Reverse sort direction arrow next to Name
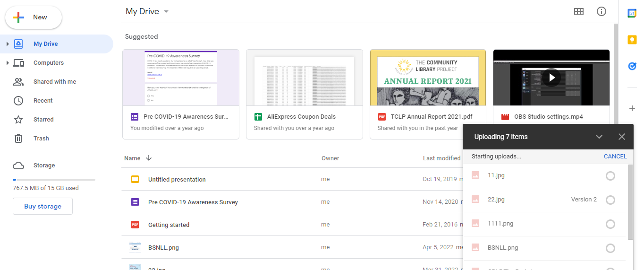This screenshot has width=644, height=270. pyautogui.click(x=149, y=158)
